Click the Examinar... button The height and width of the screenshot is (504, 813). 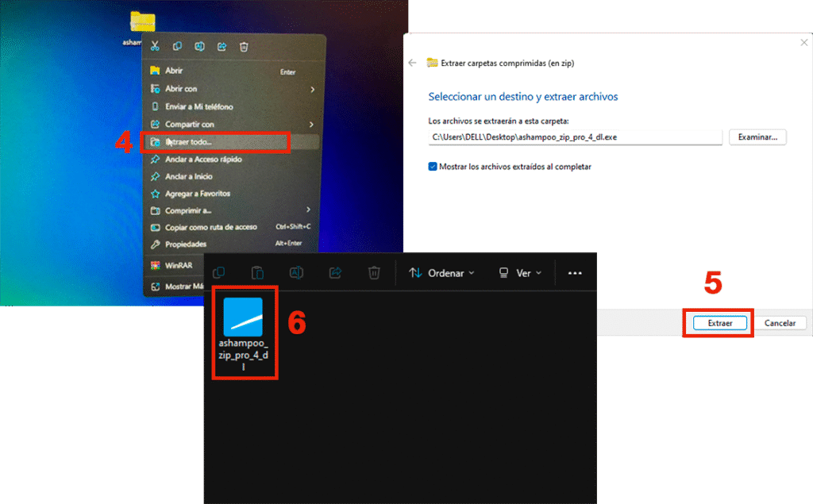click(x=757, y=137)
